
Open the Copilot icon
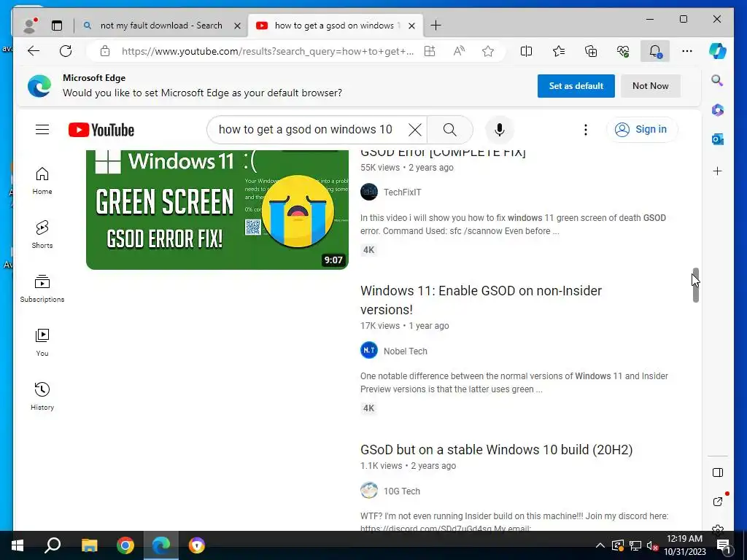pyautogui.click(x=718, y=51)
